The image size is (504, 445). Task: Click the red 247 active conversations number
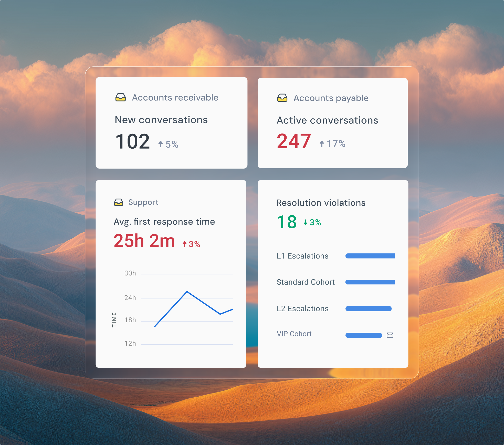click(294, 141)
